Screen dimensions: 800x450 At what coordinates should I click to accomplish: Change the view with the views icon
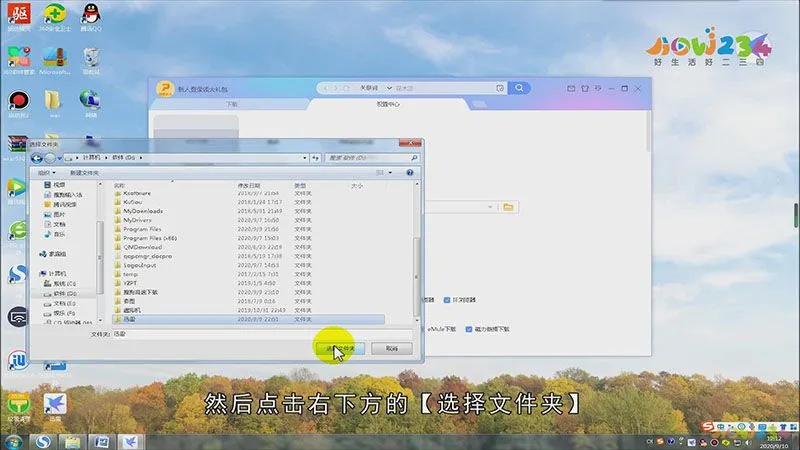[380, 173]
